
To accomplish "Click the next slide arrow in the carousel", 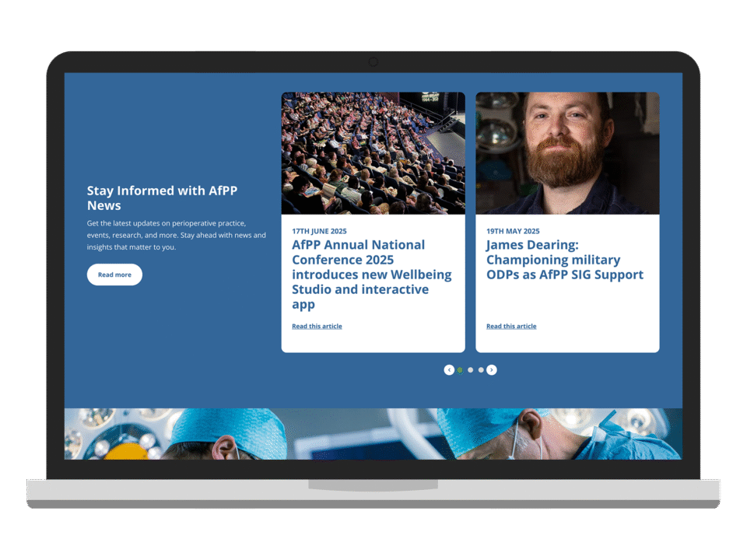I will click(x=492, y=370).
